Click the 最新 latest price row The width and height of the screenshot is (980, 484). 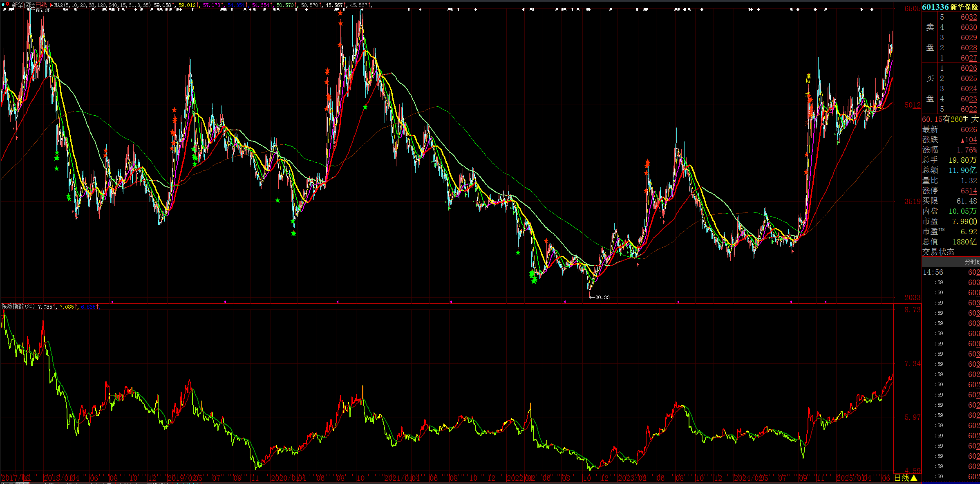(950, 130)
